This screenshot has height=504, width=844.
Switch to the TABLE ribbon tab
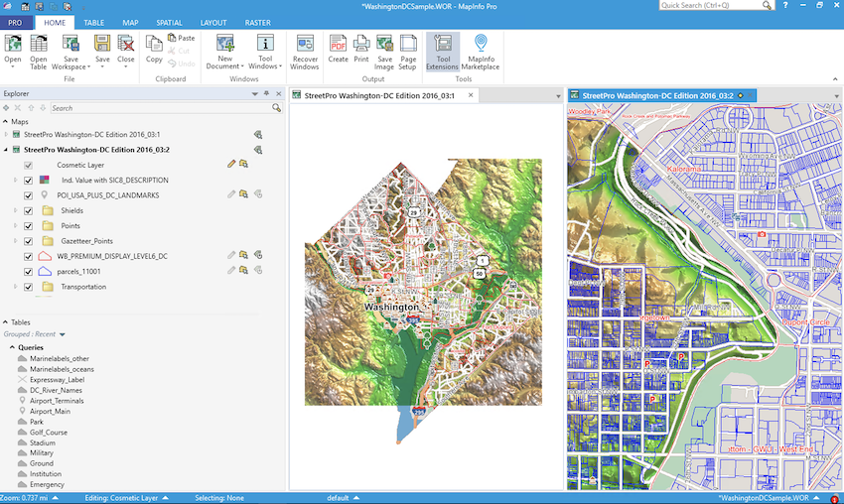tap(93, 23)
